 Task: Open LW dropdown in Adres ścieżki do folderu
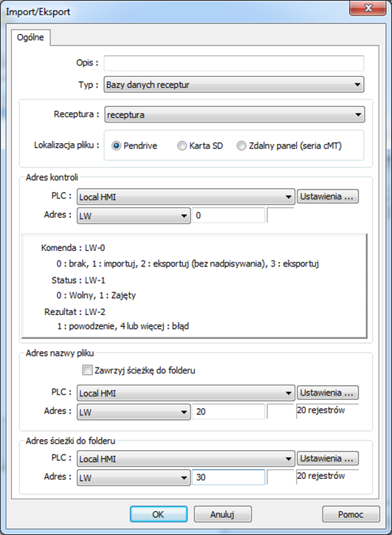[134, 477]
